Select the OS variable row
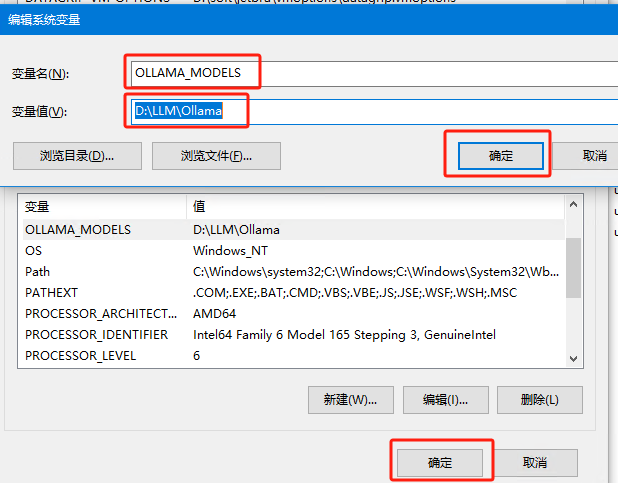The image size is (618, 483). click(x=294, y=251)
